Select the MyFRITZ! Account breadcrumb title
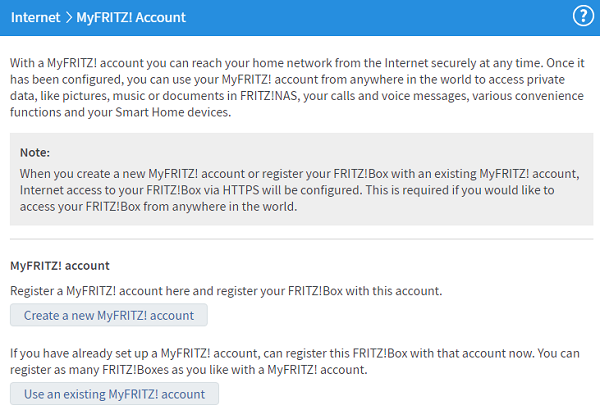The width and height of the screenshot is (600, 410). point(131,17)
